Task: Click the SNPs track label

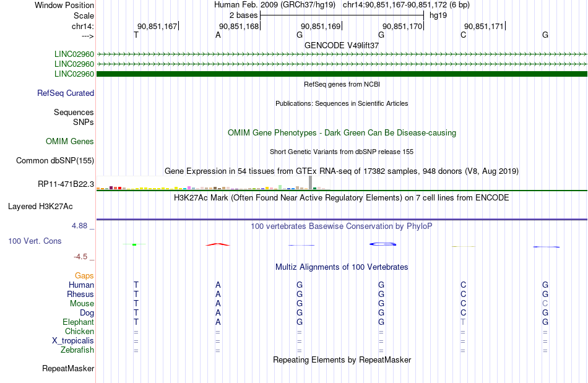Action: pyautogui.click(x=84, y=122)
